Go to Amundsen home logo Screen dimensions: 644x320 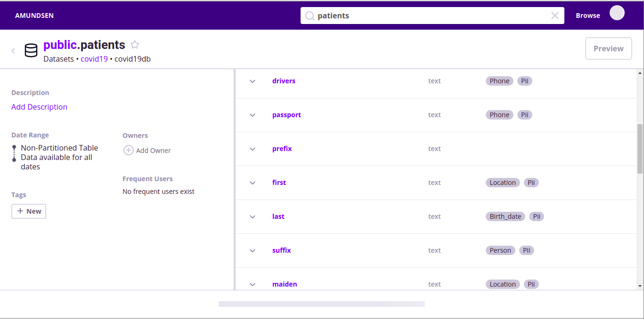pos(34,16)
